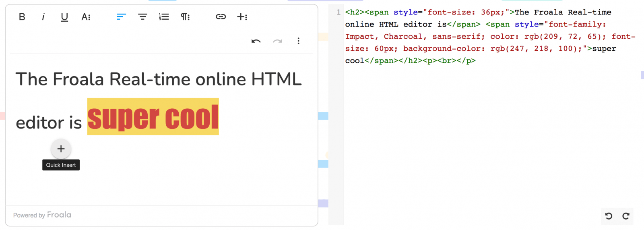Viewport: 644px width, 230px height.
Task: Toggle underline formatting
Action: 64,17
